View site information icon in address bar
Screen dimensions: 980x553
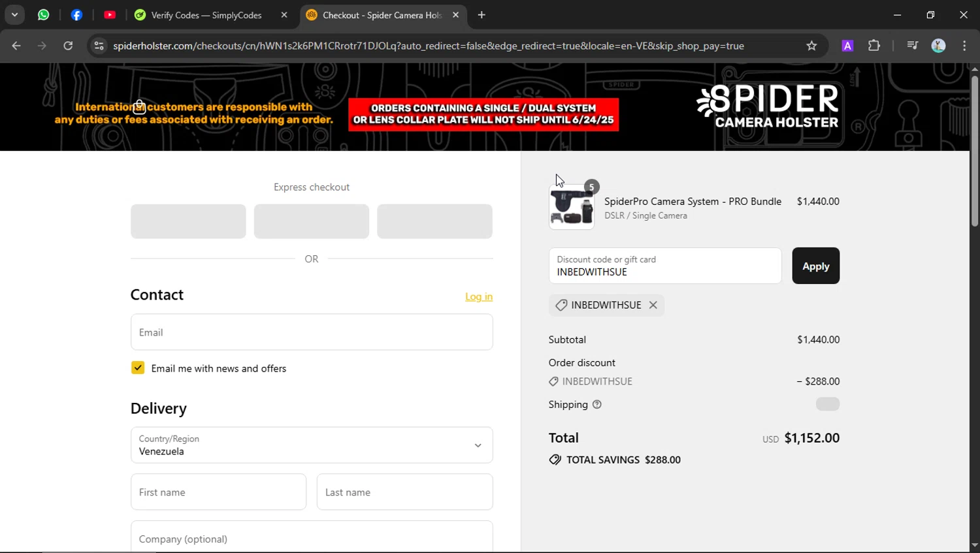click(x=99, y=46)
